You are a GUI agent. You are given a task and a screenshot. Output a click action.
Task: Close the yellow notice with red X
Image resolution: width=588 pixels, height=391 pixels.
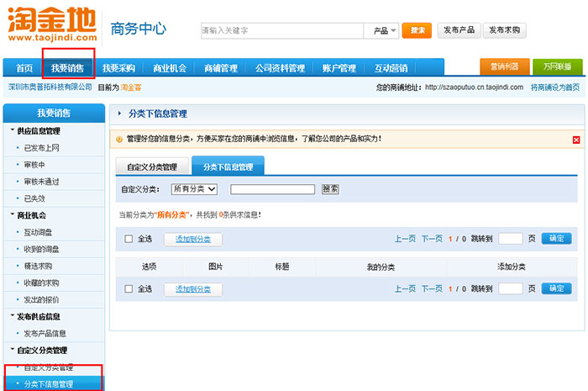tap(576, 140)
